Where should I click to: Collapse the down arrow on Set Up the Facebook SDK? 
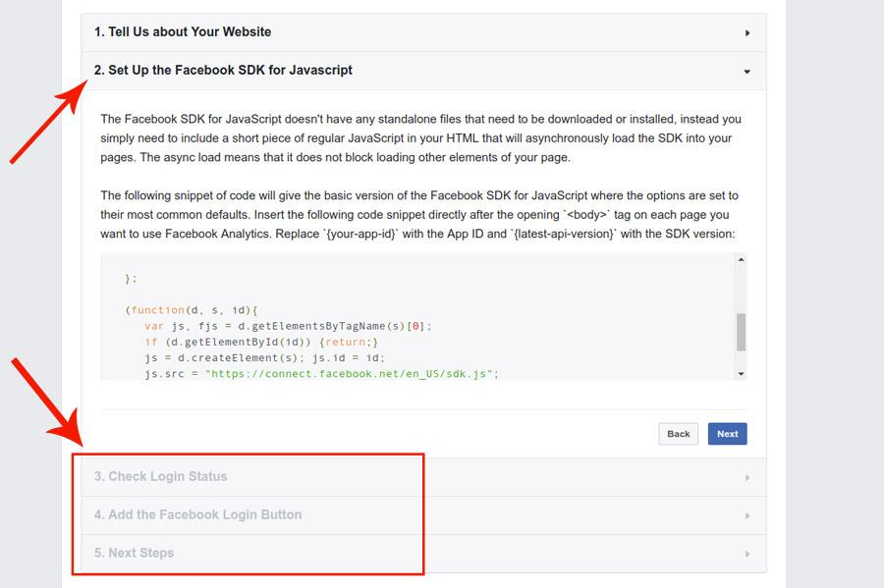click(747, 72)
